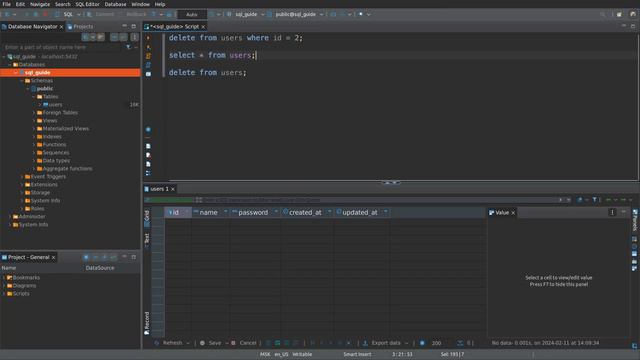Select the Extensions folder
The width and height of the screenshot is (640, 360).
point(41,184)
